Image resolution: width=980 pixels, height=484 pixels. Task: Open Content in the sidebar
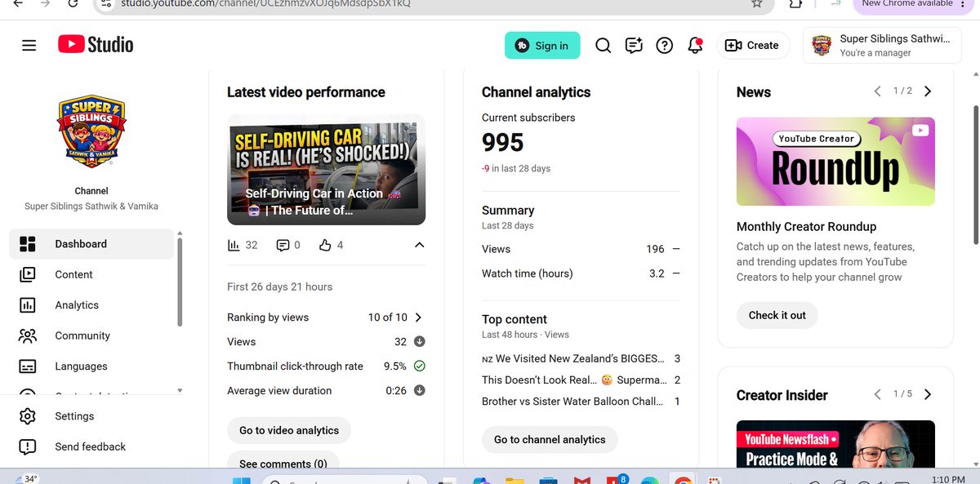click(x=91, y=274)
